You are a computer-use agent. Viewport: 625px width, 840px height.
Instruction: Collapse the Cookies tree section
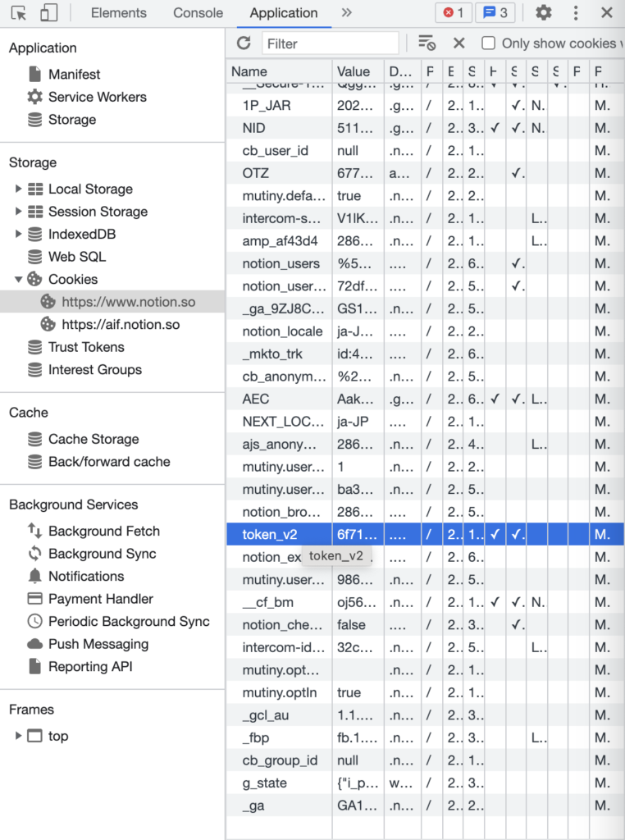(x=18, y=279)
